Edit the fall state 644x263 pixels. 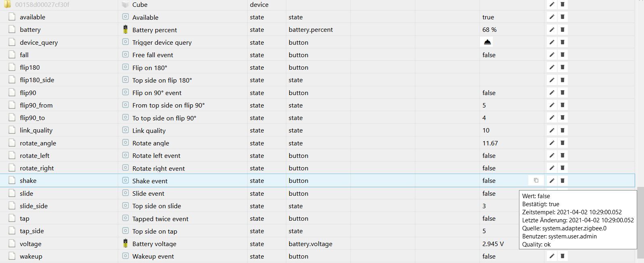[552, 55]
